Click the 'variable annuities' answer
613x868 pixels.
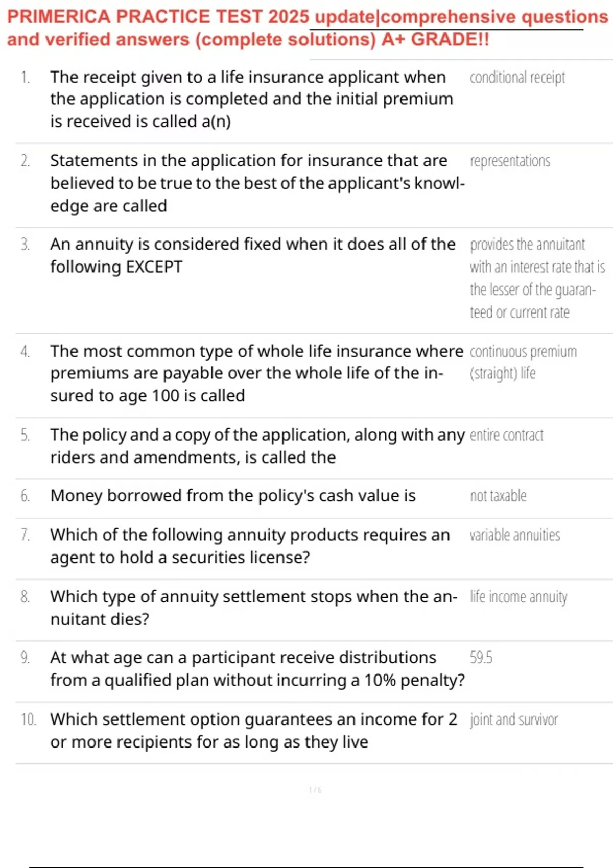(x=515, y=535)
